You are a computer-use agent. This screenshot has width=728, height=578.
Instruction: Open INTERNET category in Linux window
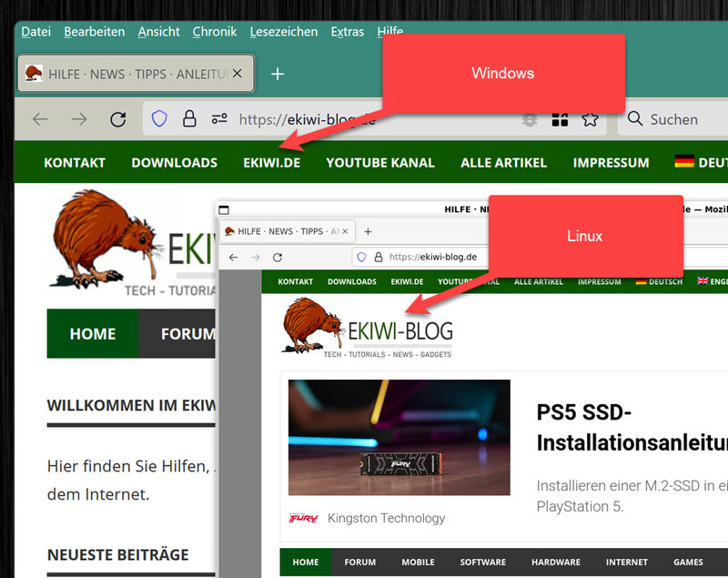pyautogui.click(x=627, y=563)
